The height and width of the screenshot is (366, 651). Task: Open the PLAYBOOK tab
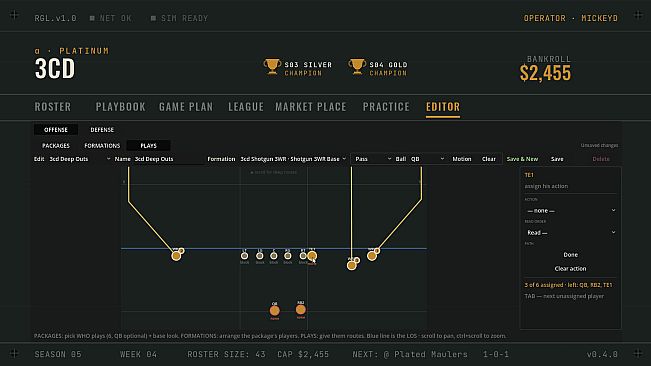[121, 107]
